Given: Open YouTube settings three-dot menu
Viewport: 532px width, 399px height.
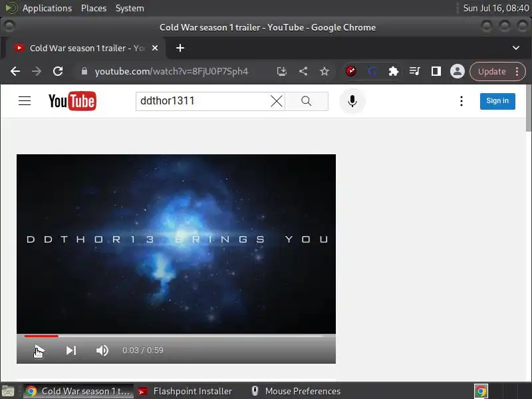Looking at the screenshot, I should pos(461,101).
